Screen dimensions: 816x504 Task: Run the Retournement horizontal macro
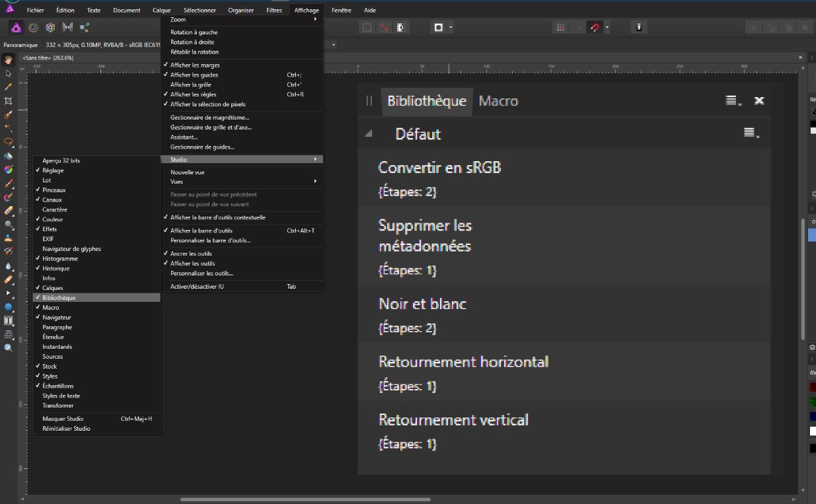[x=564, y=372]
